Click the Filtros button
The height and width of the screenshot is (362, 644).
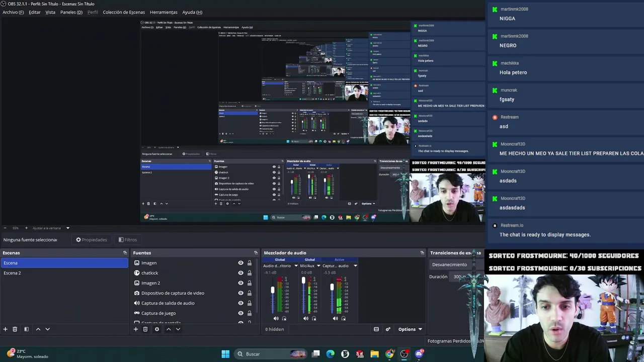tap(127, 240)
